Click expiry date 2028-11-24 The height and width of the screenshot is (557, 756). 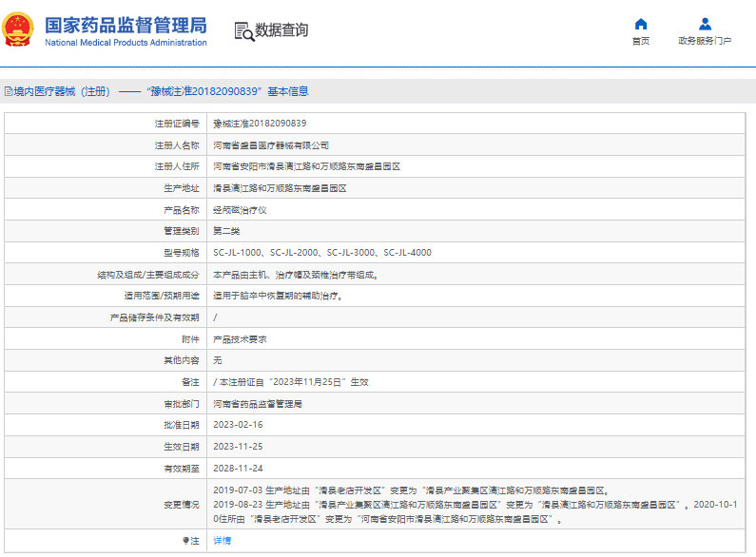238,468
